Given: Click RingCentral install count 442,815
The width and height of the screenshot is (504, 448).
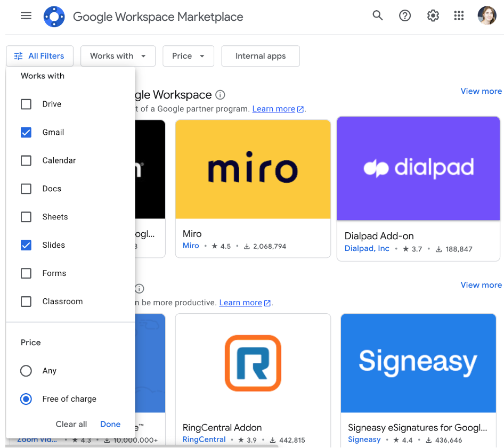Looking at the screenshot, I should (287, 440).
